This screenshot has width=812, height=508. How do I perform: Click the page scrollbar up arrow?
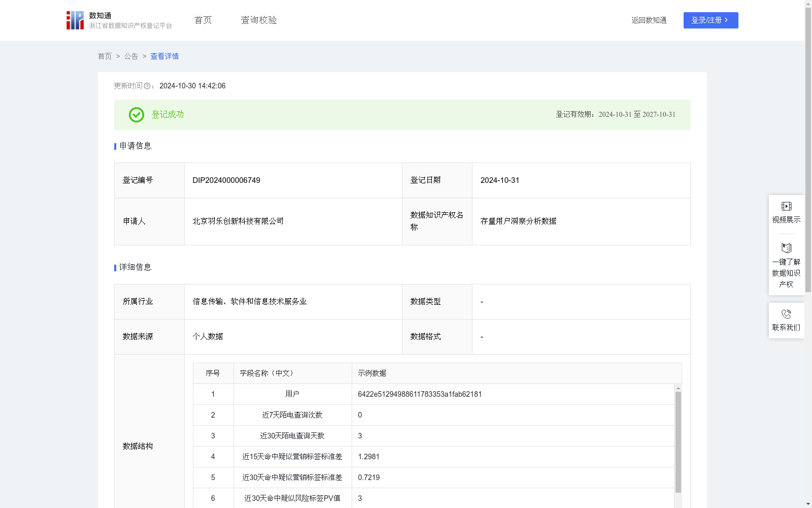coord(808,4)
